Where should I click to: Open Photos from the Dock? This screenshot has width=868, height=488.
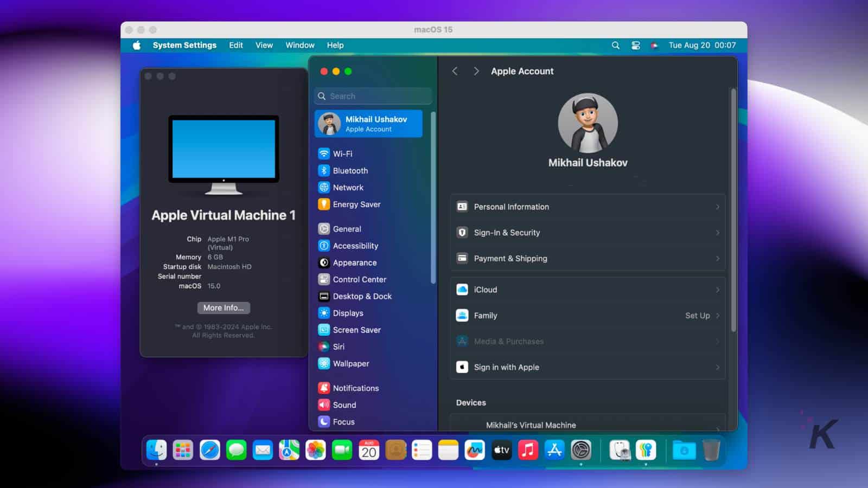[x=316, y=450]
